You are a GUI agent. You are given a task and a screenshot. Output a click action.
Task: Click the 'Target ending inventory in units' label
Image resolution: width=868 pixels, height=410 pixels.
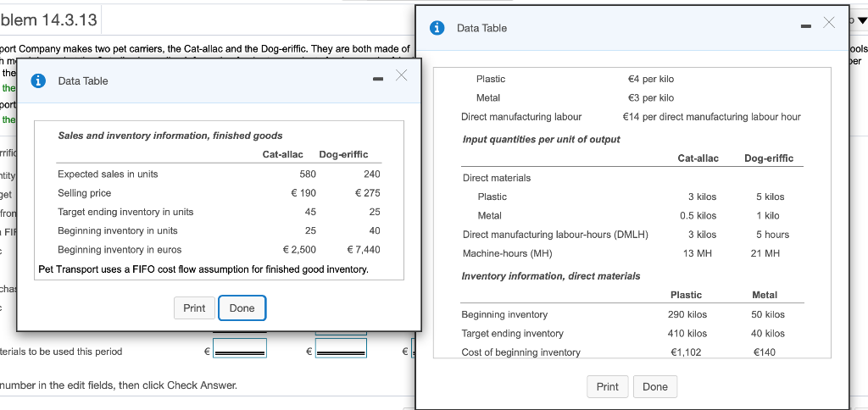[125, 212]
